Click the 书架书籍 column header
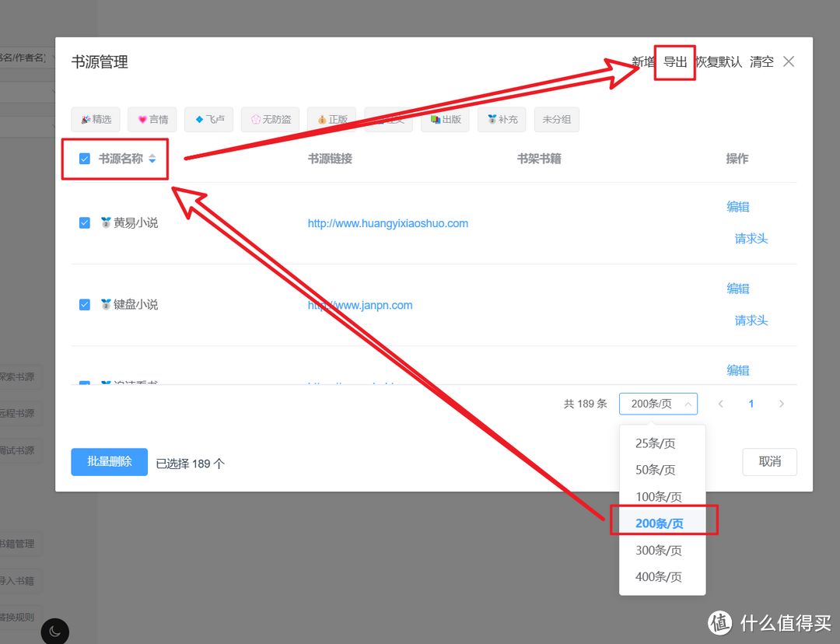Screen dimensions: 840x644 point(539,159)
